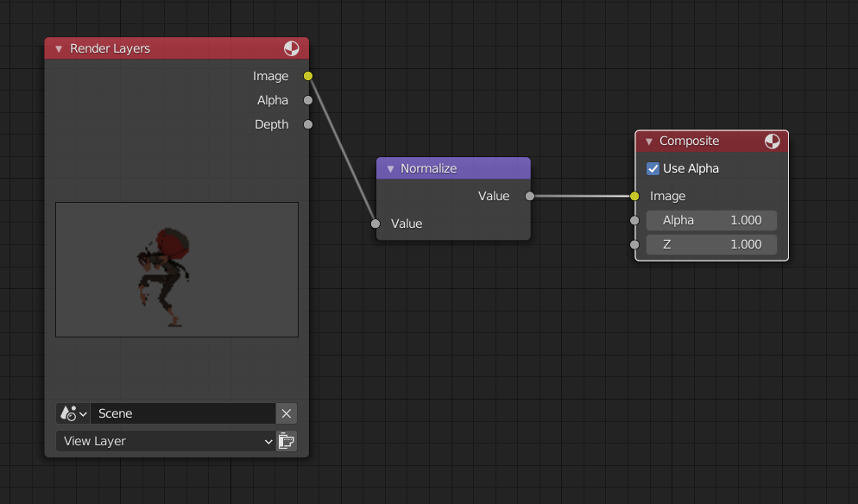Collapse the Normalize node
The image size is (858, 504).
(x=389, y=167)
